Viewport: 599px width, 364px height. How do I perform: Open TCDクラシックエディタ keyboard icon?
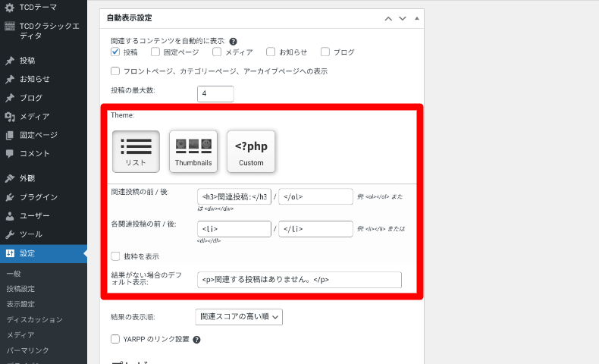pos(10,26)
